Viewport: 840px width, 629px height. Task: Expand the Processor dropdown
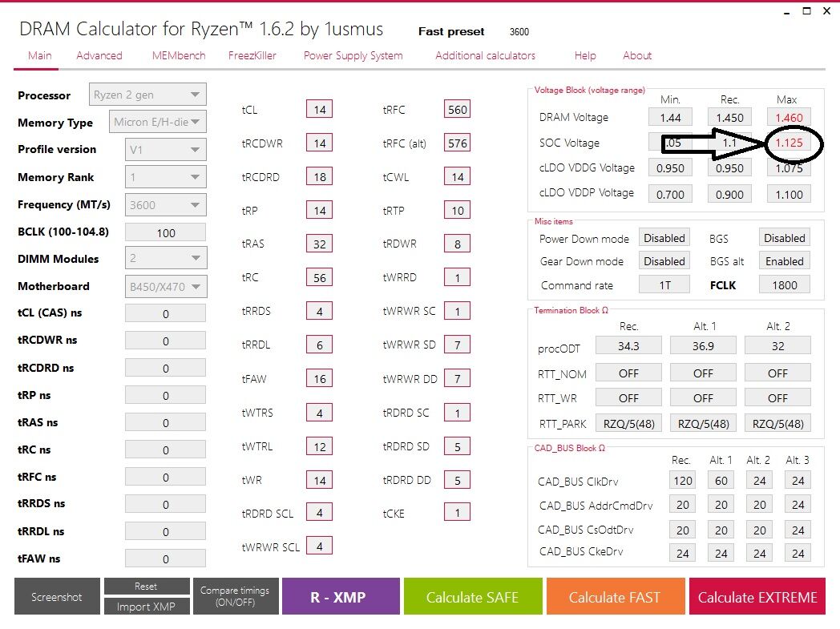pos(147,95)
